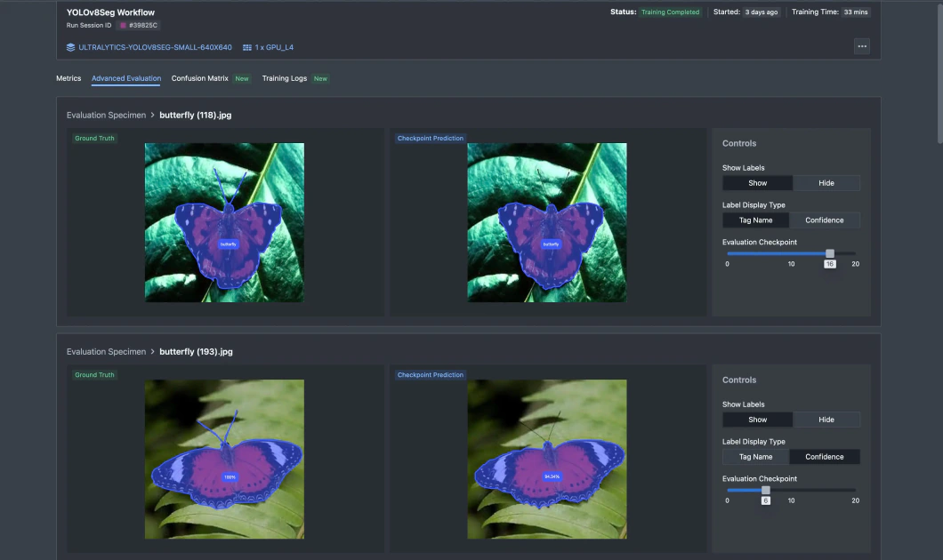Click the Training Completed status badge
The width and height of the screenshot is (943, 560).
[670, 12]
